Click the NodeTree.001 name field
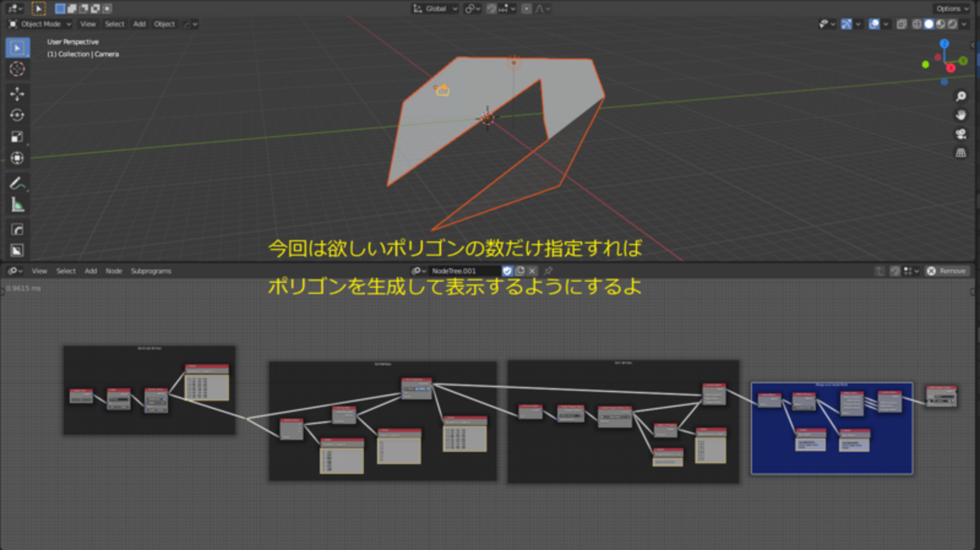The width and height of the screenshot is (980, 550). pyautogui.click(x=465, y=271)
